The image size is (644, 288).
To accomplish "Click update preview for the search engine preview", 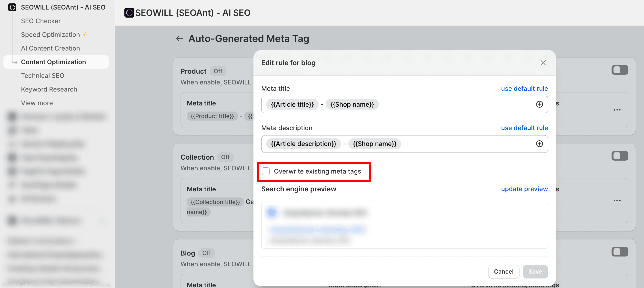I will tap(524, 189).
